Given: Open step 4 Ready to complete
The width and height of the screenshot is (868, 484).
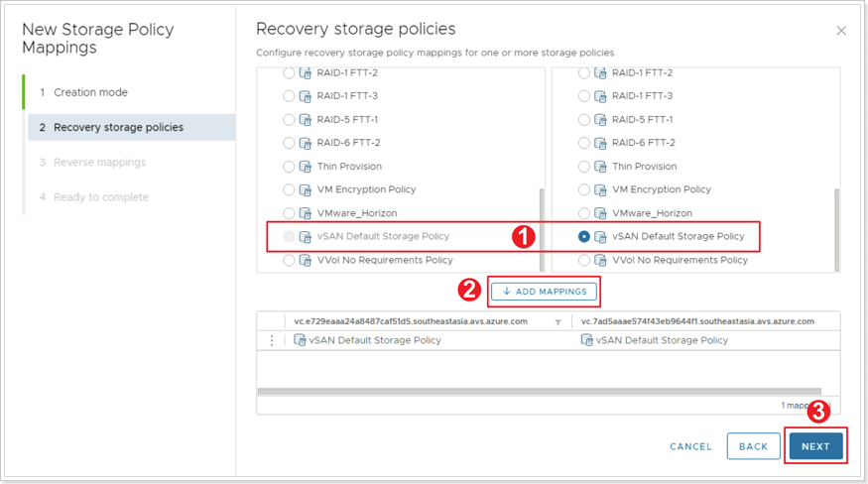Looking at the screenshot, I should (x=94, y=197).
